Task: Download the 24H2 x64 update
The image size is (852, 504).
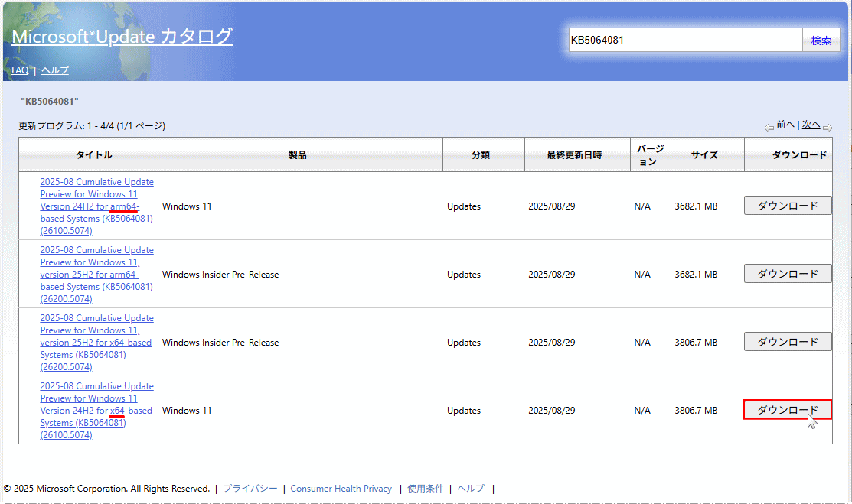Action: (788, 411)
